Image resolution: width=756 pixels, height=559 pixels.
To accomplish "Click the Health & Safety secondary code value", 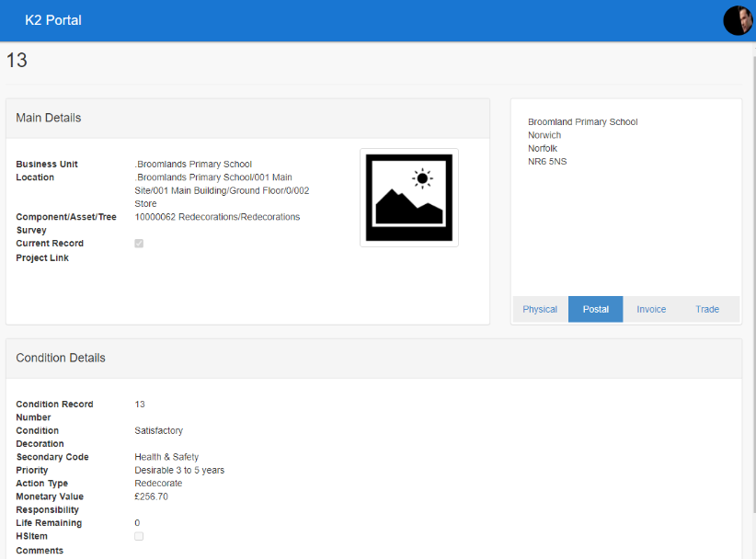I will [166, 457].
